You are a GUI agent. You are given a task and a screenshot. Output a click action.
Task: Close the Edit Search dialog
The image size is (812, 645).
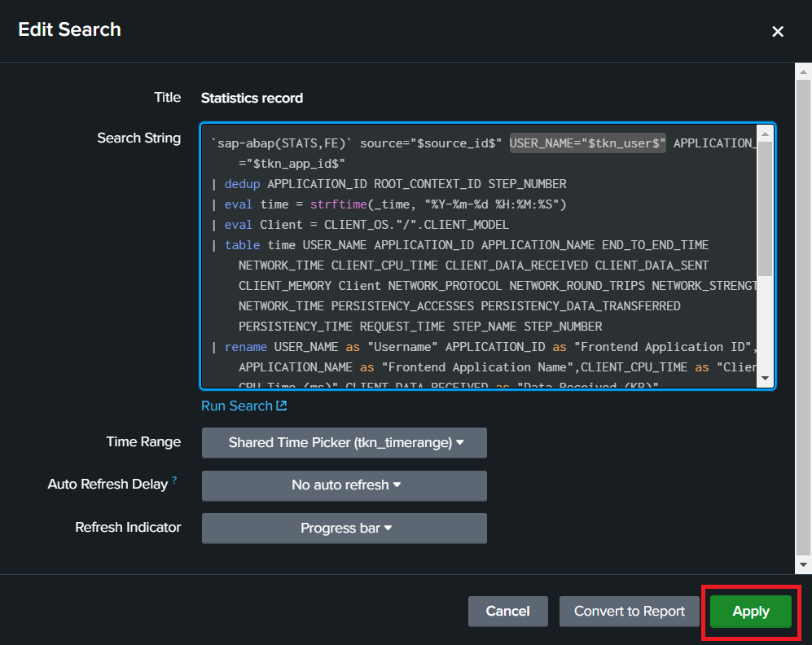tap(778, 32)
